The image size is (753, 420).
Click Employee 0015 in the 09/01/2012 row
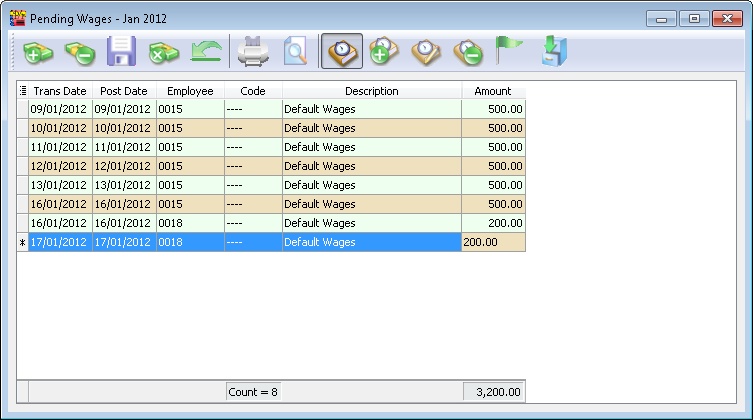pyautogui.click(x=190, y=109)
